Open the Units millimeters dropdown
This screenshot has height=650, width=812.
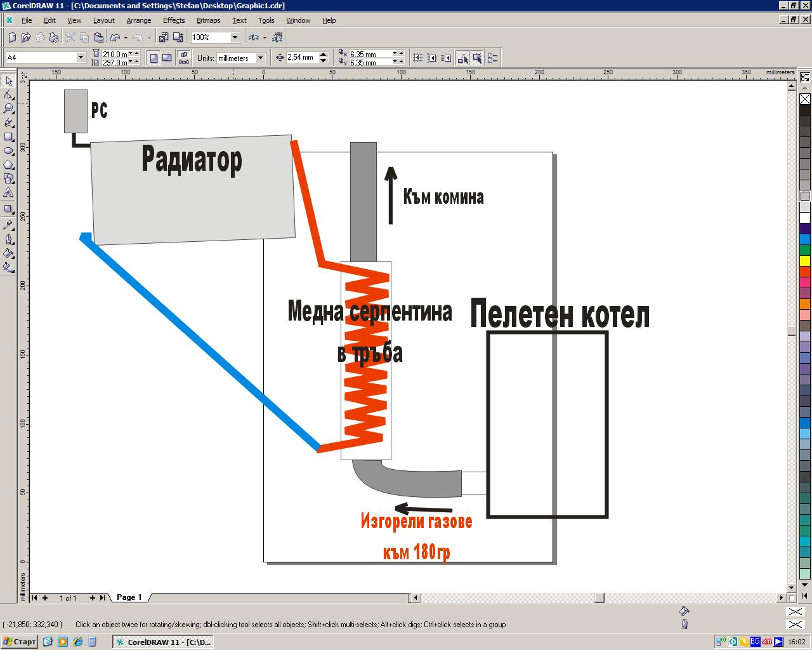[260, 58]
